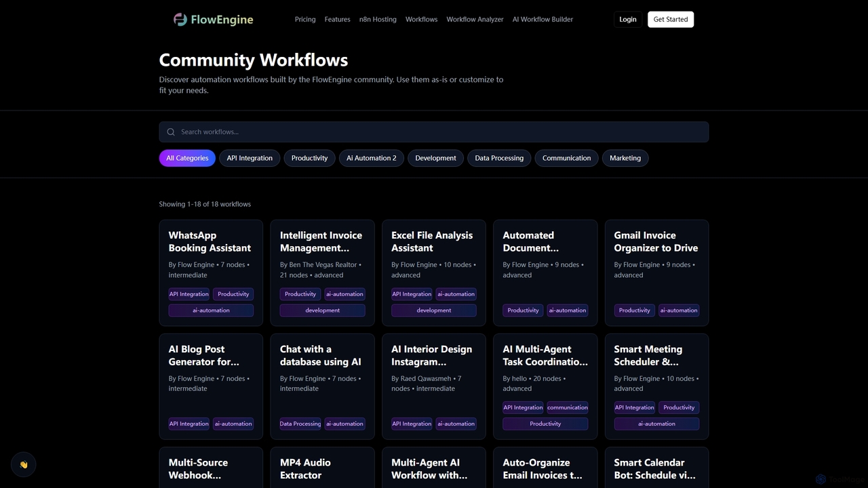Open Multi-Source Webhook workflow card
This screenshot has width=868, height=488.
click(x=211, y=468)
